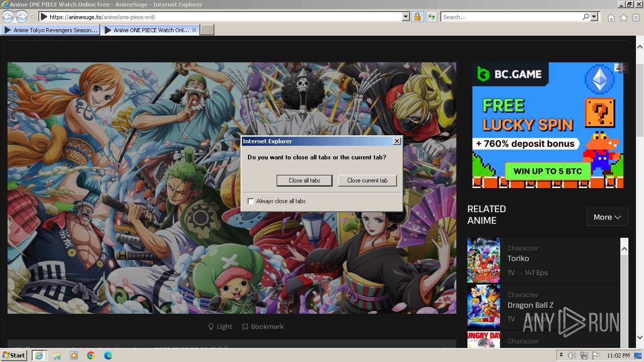Click the security lock icon

[417, 17]
